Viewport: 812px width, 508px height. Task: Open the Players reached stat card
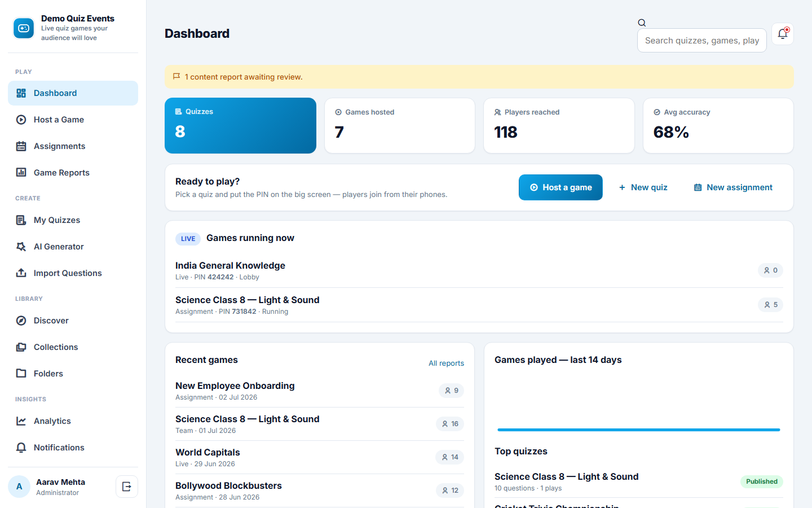[559, 125]
